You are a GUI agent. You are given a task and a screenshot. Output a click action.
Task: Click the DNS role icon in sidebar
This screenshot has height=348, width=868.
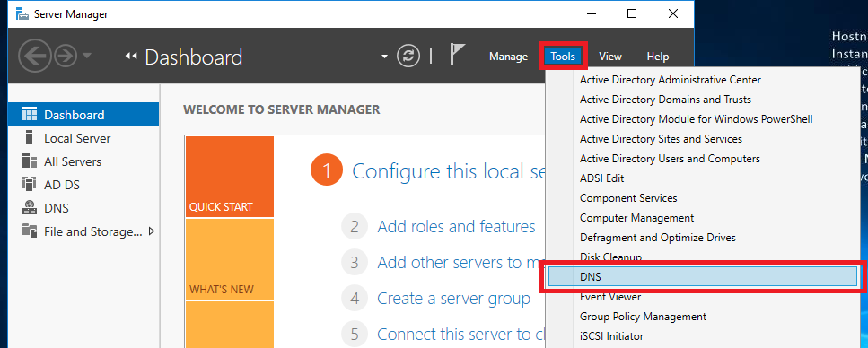coord(30,208)
